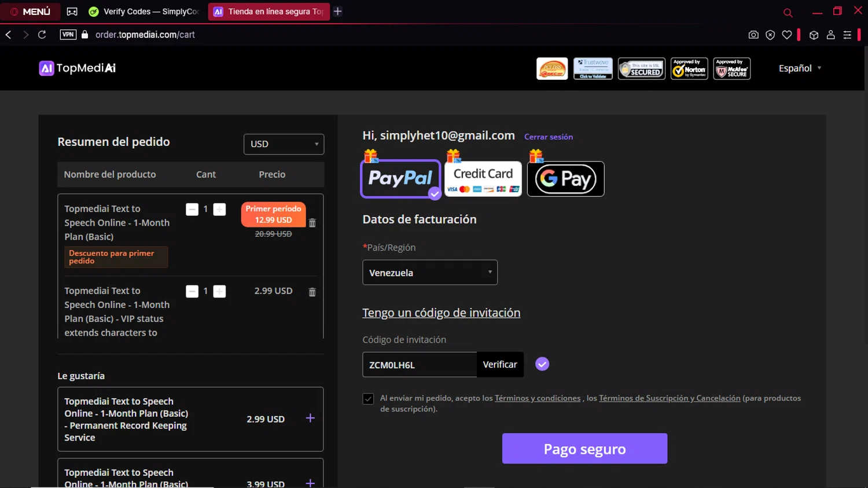Click the padlock site security icon
The image size is (868, 488).
click(x=85, y=35)
